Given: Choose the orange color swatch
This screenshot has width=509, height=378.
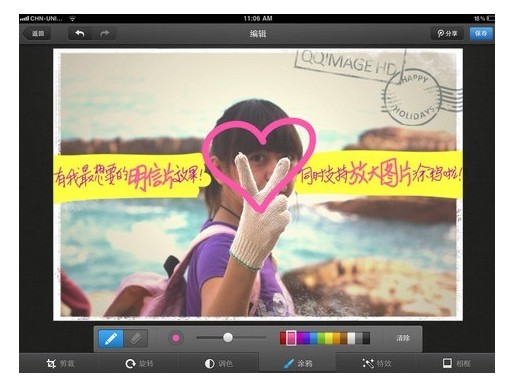Looking at the screenshot, I should tap(336, 338).
